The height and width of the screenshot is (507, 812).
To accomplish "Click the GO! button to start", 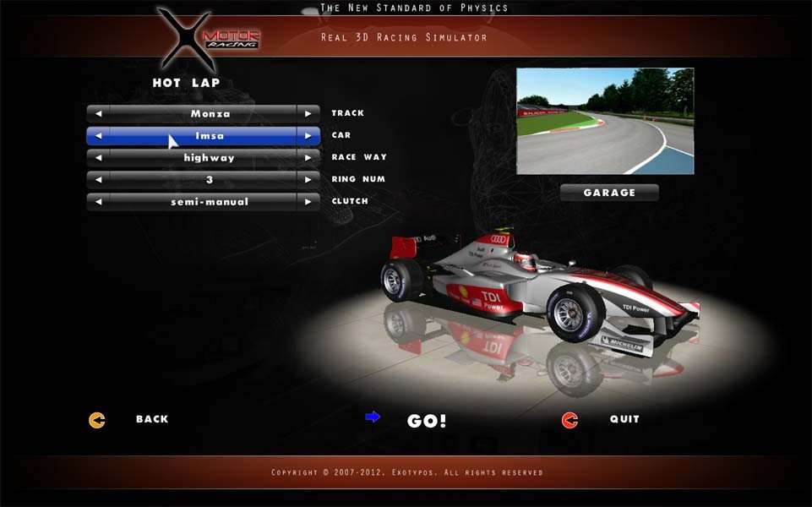I will pos(426,421).
